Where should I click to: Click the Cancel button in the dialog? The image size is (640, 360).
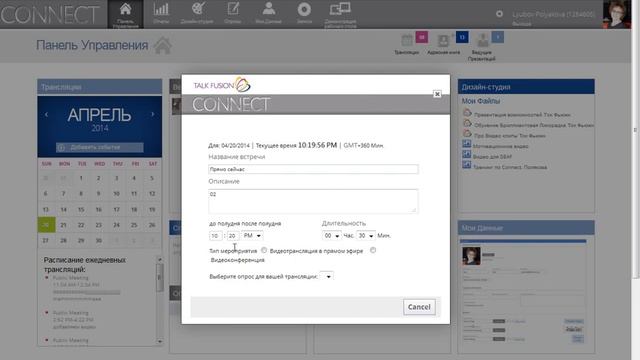pyautogui.click(x=419, y=307)
